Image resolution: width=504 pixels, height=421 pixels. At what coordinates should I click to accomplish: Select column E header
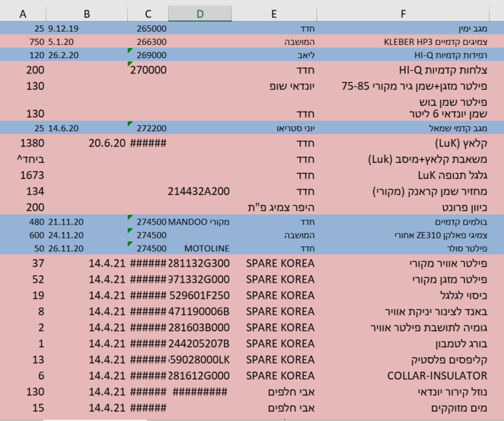(274, 14)
